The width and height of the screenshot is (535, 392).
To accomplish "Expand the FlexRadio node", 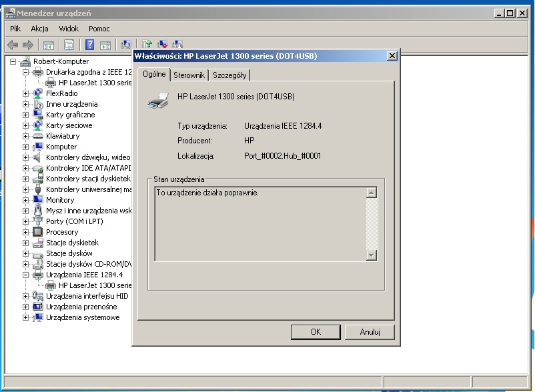I will click(x=25, y=93).
